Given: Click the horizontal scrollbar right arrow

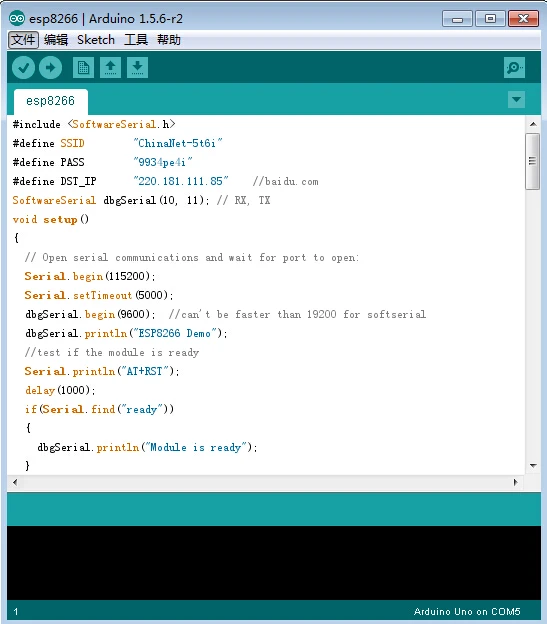Looking at the screenshot, I should [516, 482].
